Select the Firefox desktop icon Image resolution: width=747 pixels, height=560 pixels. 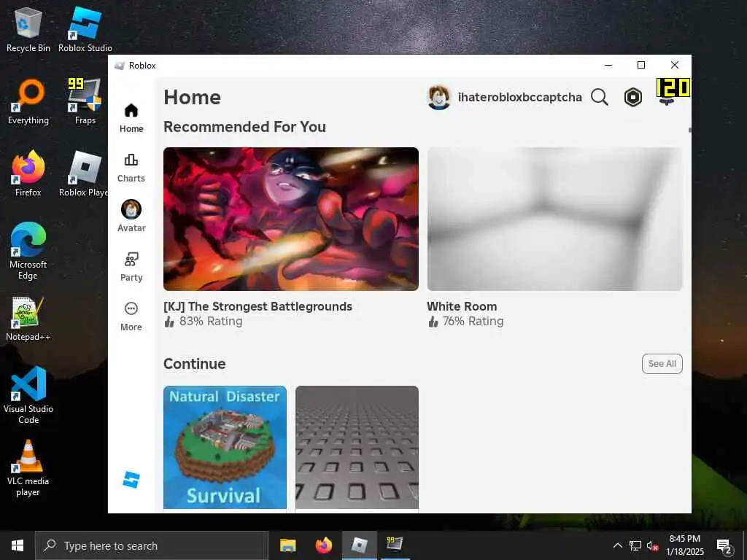[x=28, y=174]
